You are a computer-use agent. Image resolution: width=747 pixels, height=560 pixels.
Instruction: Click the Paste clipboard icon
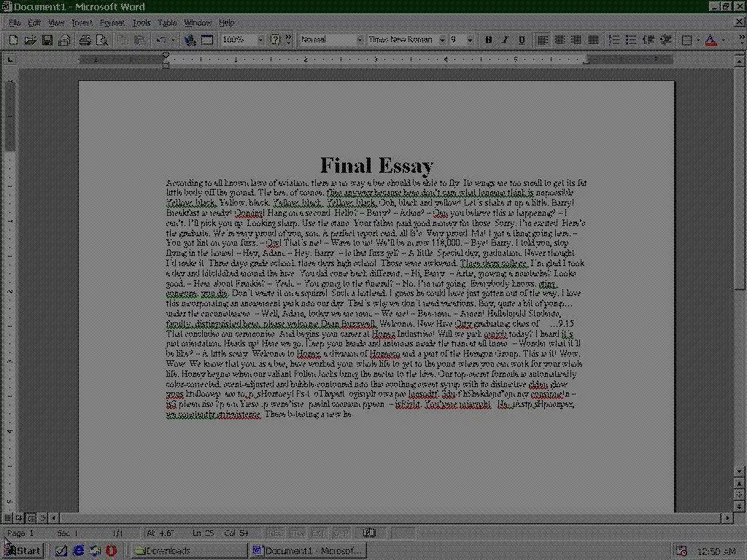tap(139, 40)
